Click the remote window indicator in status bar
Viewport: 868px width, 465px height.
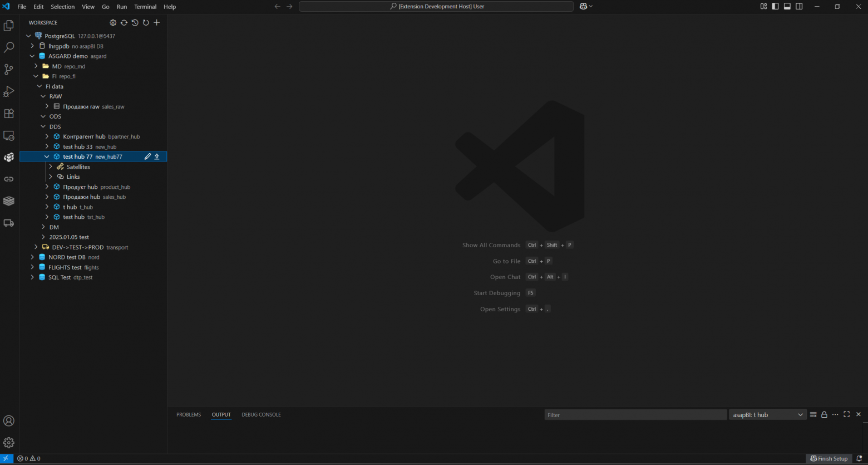[7, 459]
